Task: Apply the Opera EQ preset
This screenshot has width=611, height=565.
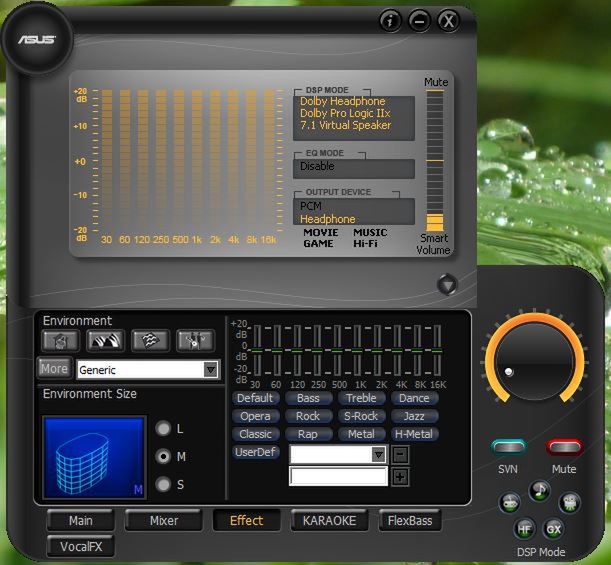Action: pos(255,416)
